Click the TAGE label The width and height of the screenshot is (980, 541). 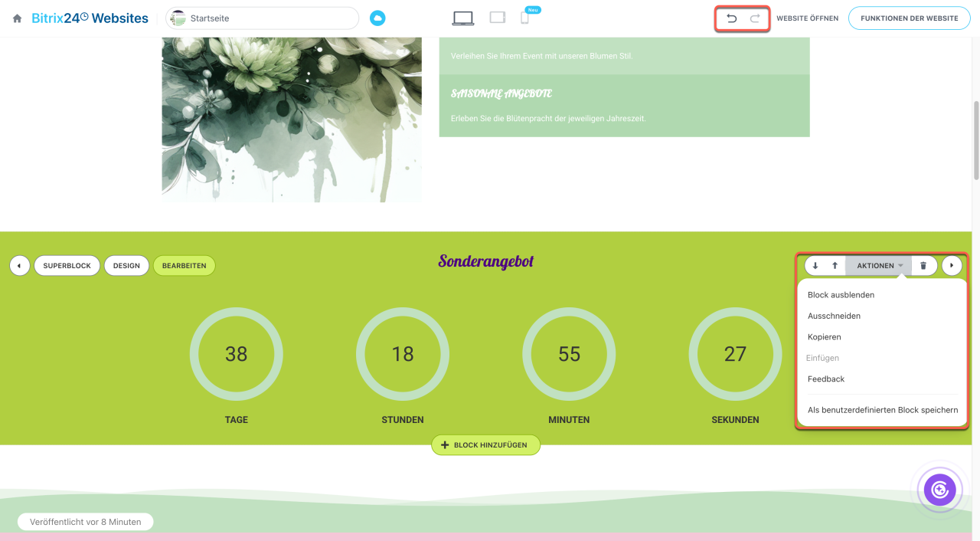tap(237, 420)
